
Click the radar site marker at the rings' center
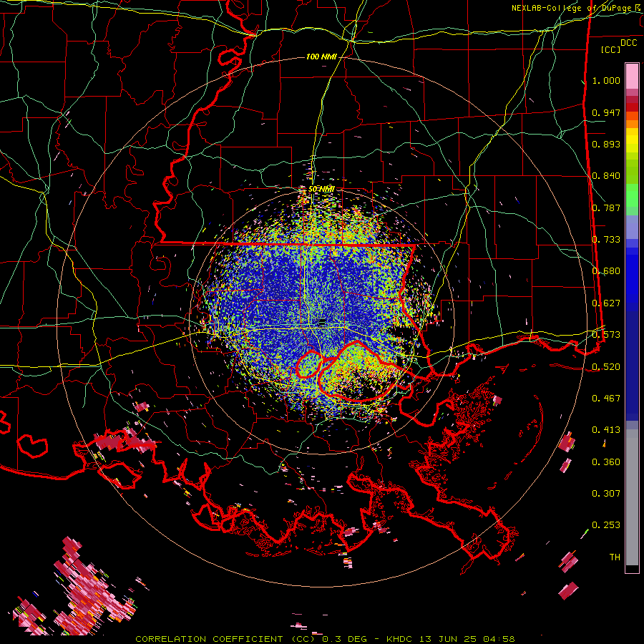click(322, 323)
